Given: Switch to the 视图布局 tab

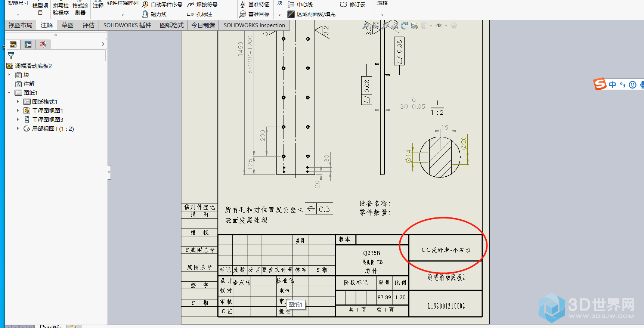Looking at the screenshot, I should coord(21,25).
